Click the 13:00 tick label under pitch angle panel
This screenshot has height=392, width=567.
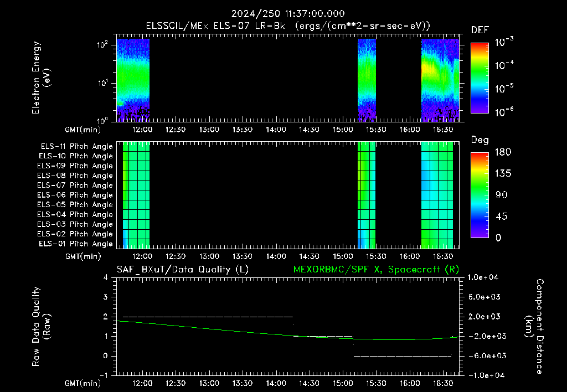pos(209,257)
